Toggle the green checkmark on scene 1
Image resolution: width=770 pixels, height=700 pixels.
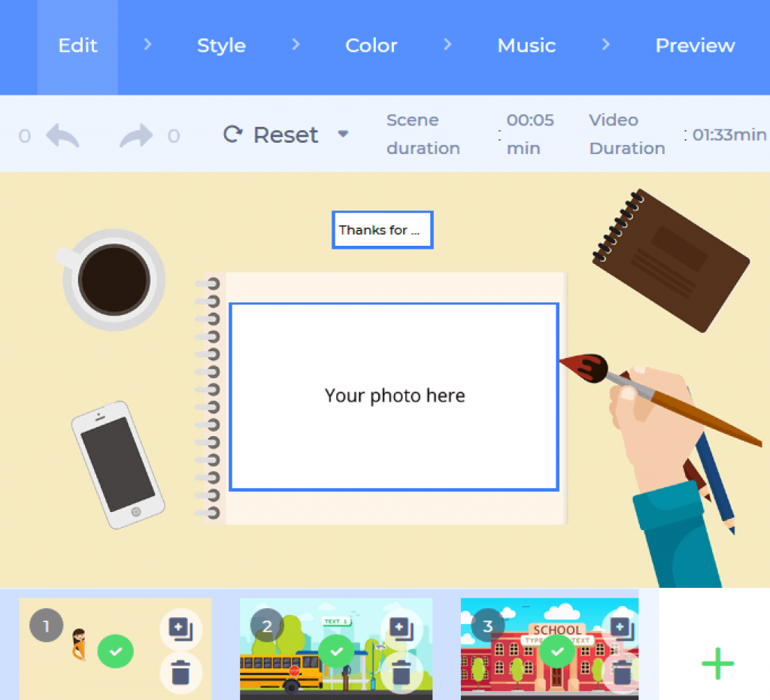click(x=115, y=651)
